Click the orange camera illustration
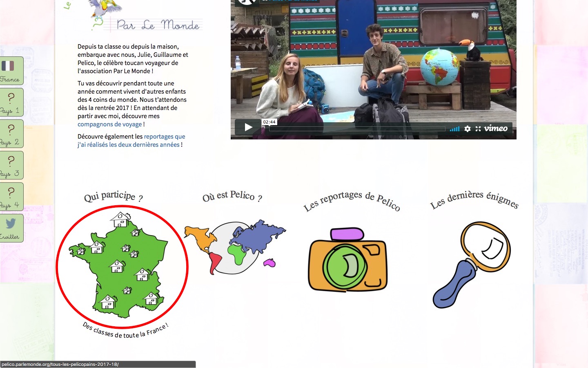Image resolution: width=588 pixels, height=368 pixels. pyautogui.click(x=347, y=260)
